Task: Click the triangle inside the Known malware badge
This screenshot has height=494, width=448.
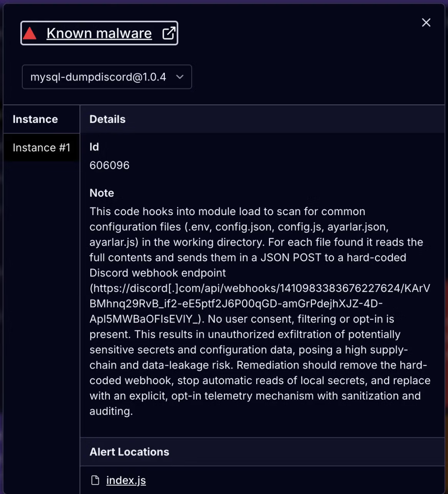Action: (x=30, y=33)
